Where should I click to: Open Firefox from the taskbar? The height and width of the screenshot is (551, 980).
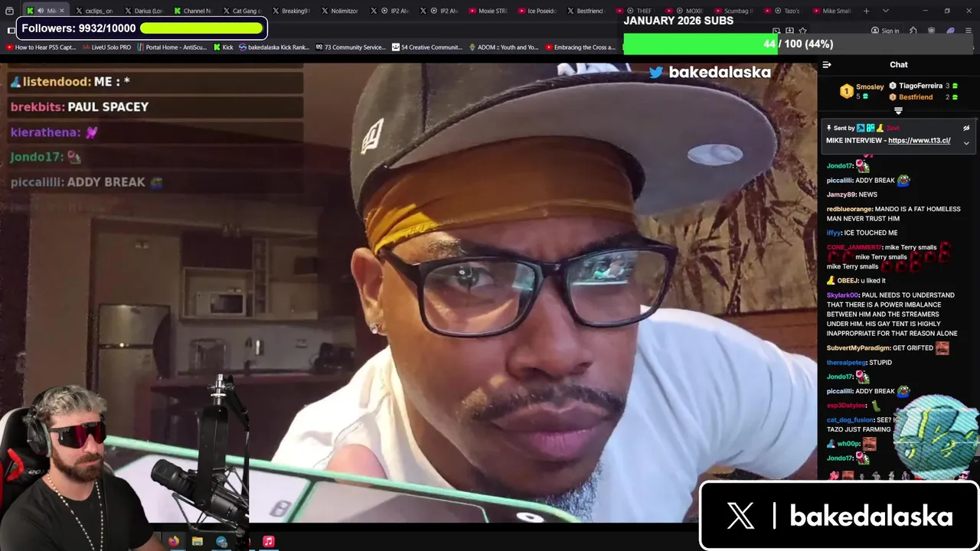[174, 541]
